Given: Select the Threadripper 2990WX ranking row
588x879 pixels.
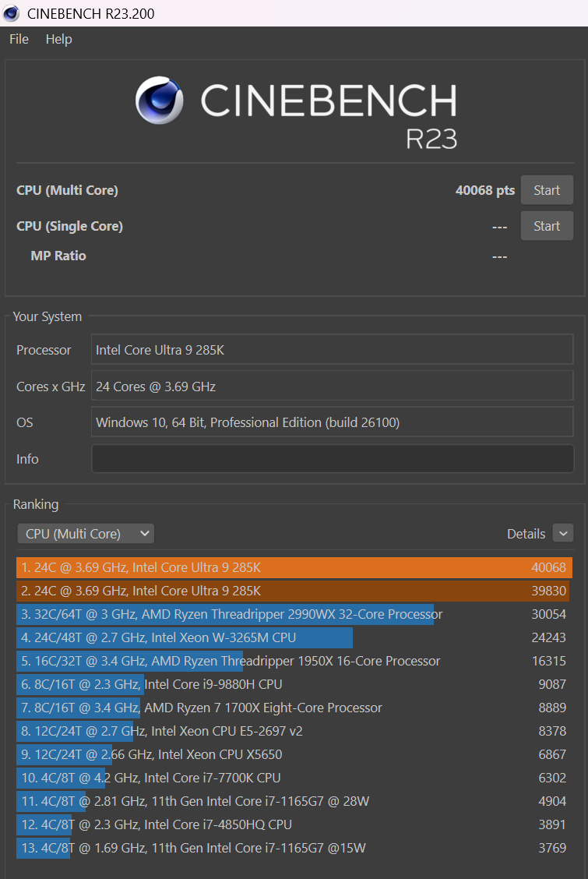Looking at the screenshot, I should click(294, 614).
